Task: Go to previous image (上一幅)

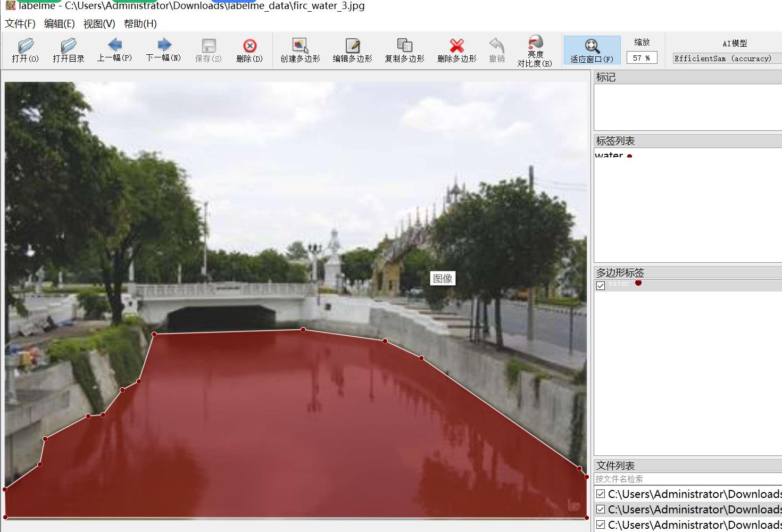Action: click(114, 50)
